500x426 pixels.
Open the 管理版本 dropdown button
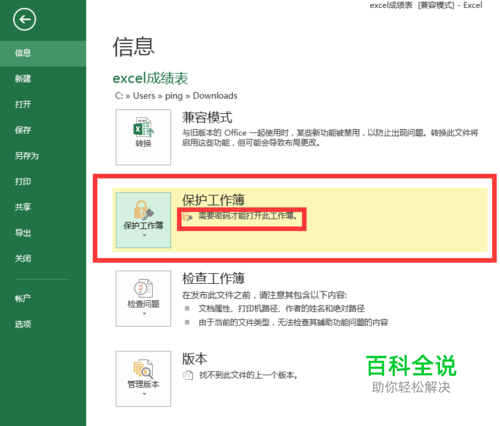143,379
